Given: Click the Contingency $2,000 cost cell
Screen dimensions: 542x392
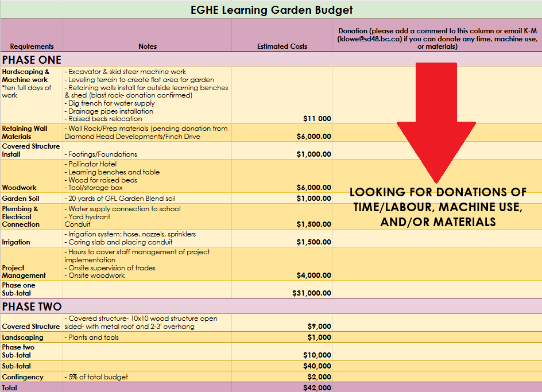Looking at the screenshot, I should tap(319, 377).
